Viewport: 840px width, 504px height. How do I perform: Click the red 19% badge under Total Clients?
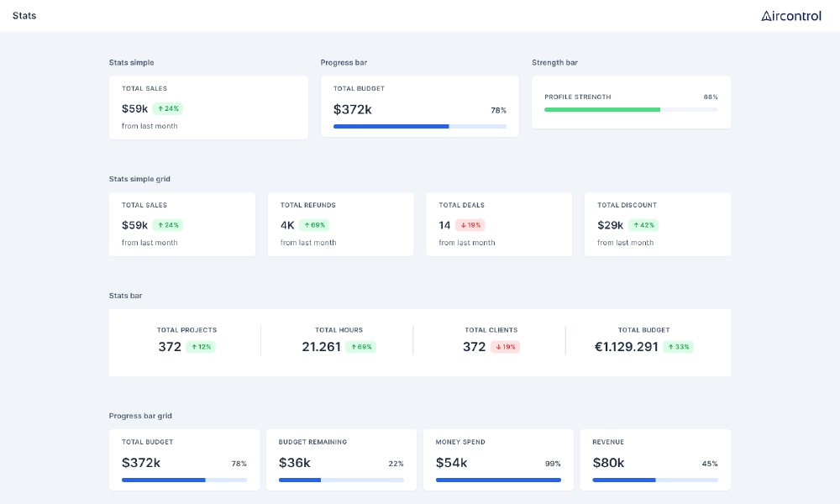[505, 347]
